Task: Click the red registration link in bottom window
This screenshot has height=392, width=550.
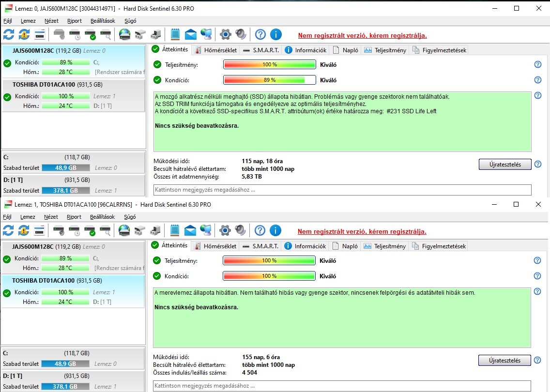Action: [x=362, y=231]
